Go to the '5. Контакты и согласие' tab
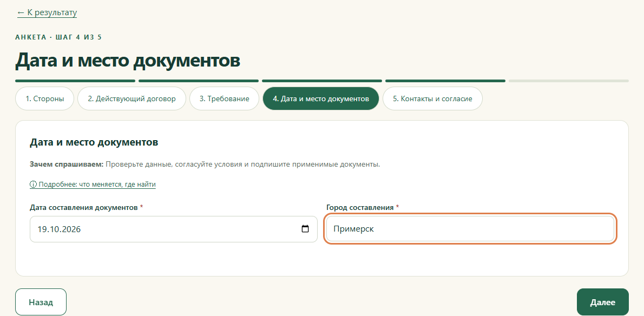 pos(432,98)
